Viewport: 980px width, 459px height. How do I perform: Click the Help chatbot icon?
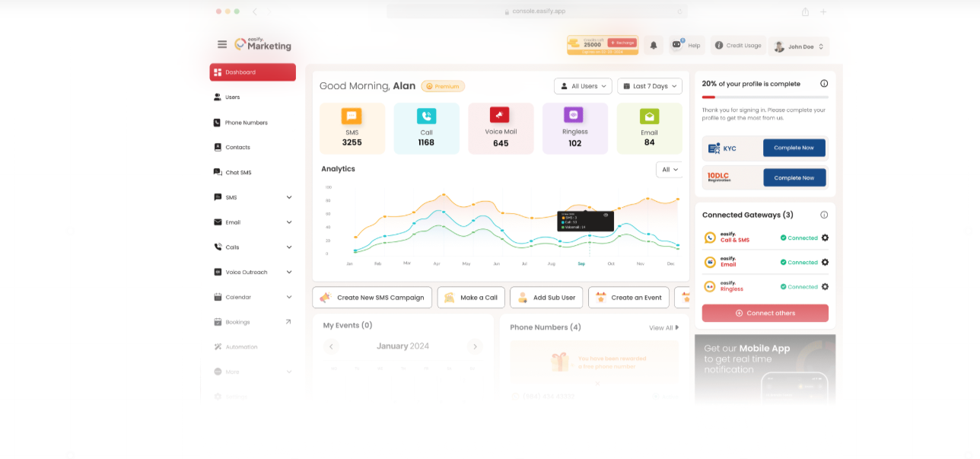[676, 46]
